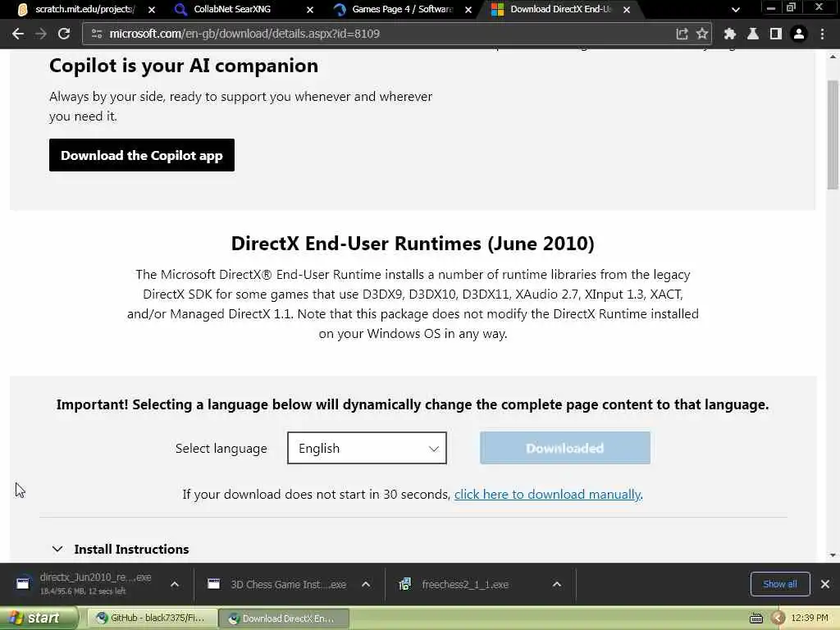Image resolution: width=840 pixels, height=630 pixels.
Task: Click the DirectX End-User Runtimes heading
Action: coord(413,244)
